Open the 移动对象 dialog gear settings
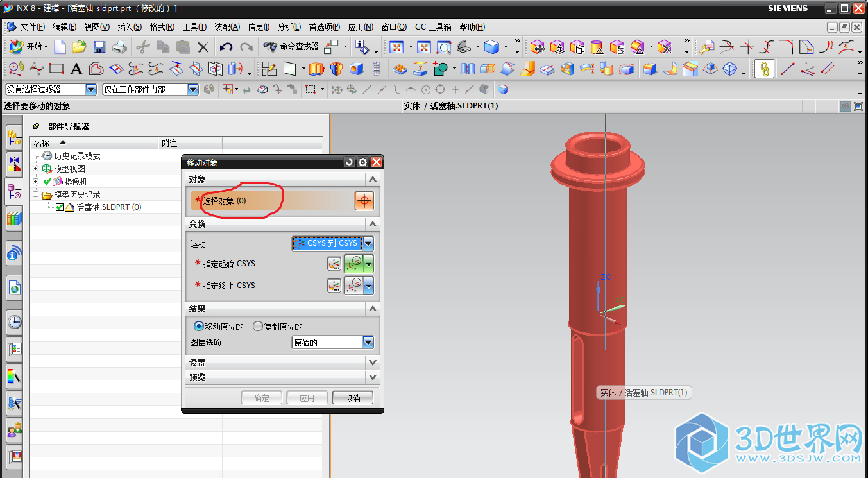 (x=362, y=162)
